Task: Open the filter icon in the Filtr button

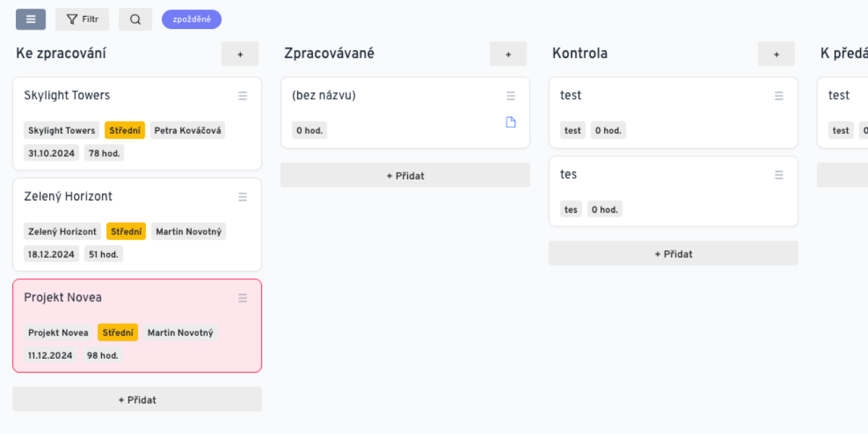Action: coord(69,19)
